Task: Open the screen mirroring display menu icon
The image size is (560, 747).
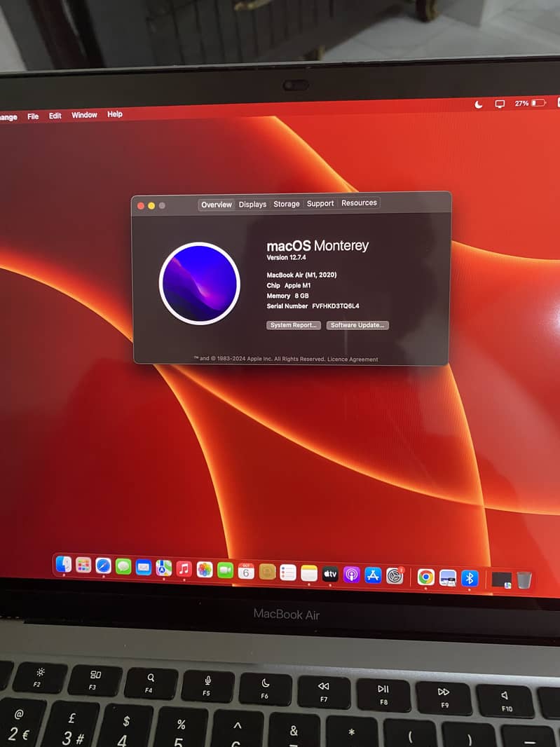Action: (x=500, y=104)
